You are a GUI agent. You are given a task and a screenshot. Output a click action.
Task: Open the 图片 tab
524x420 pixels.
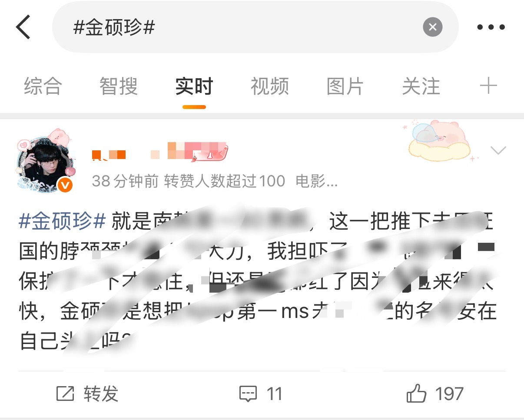click(x=345, y=86)
